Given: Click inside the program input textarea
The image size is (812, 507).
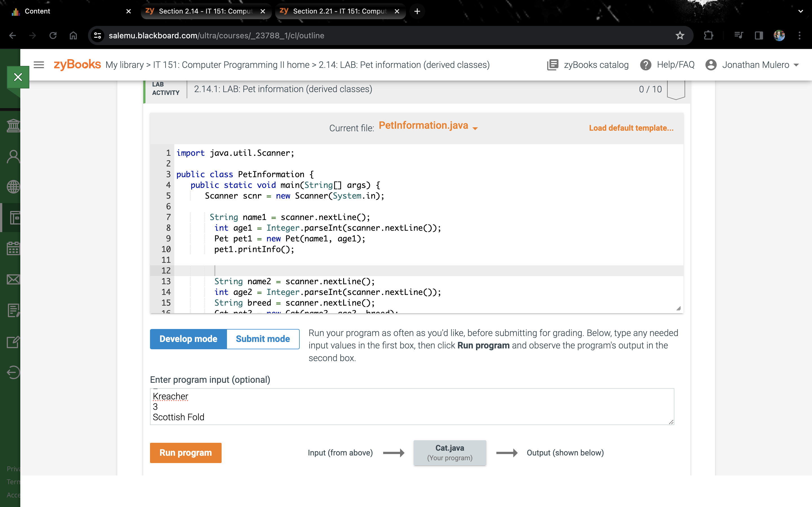Looking at the screenshot, I should [411, 406].
